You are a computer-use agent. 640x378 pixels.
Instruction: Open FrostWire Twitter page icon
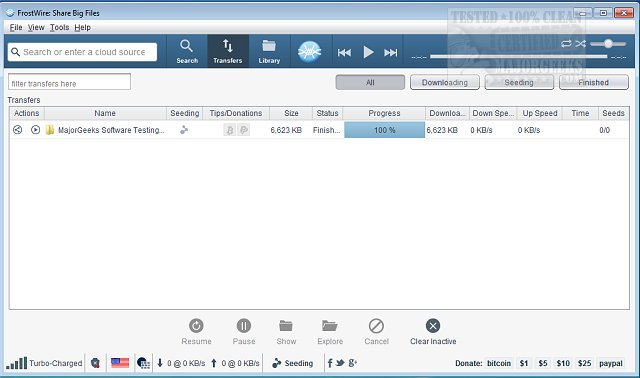click(x=340, y=363)
